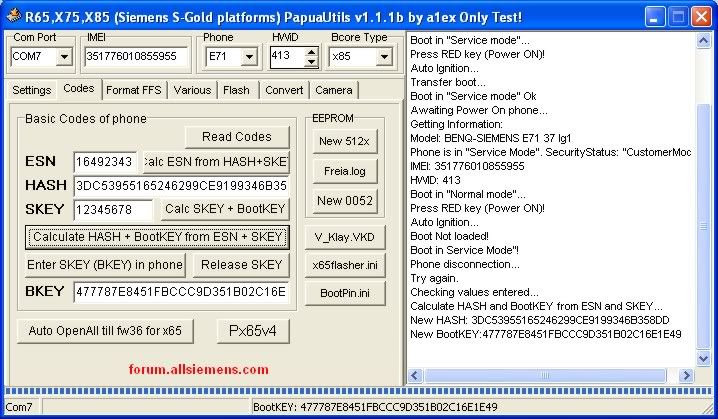718x419 pixels.
Task: Click the Release SKEY button
Action: (241, 265)
